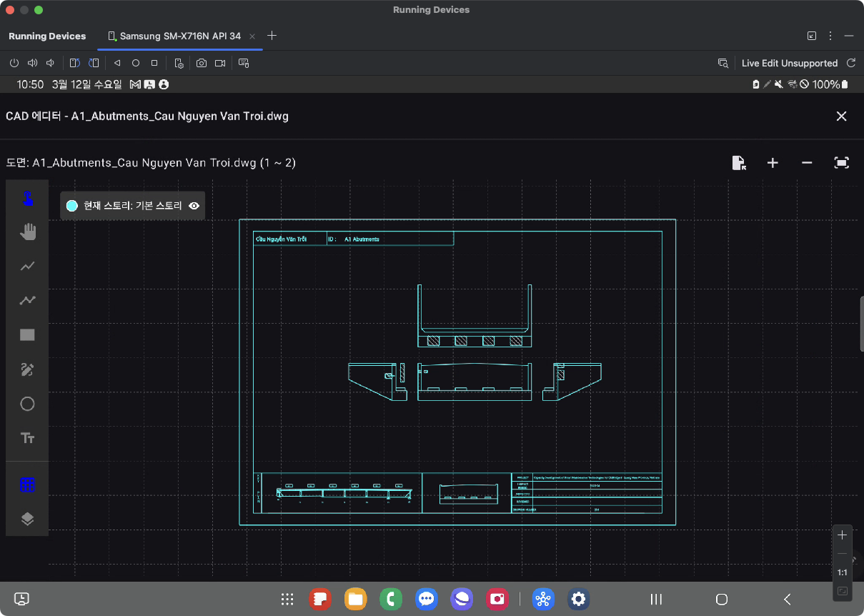Screen dimensions: 864x616
Task: Open the red Camera app in taskbar
Action: click(497, 599)
